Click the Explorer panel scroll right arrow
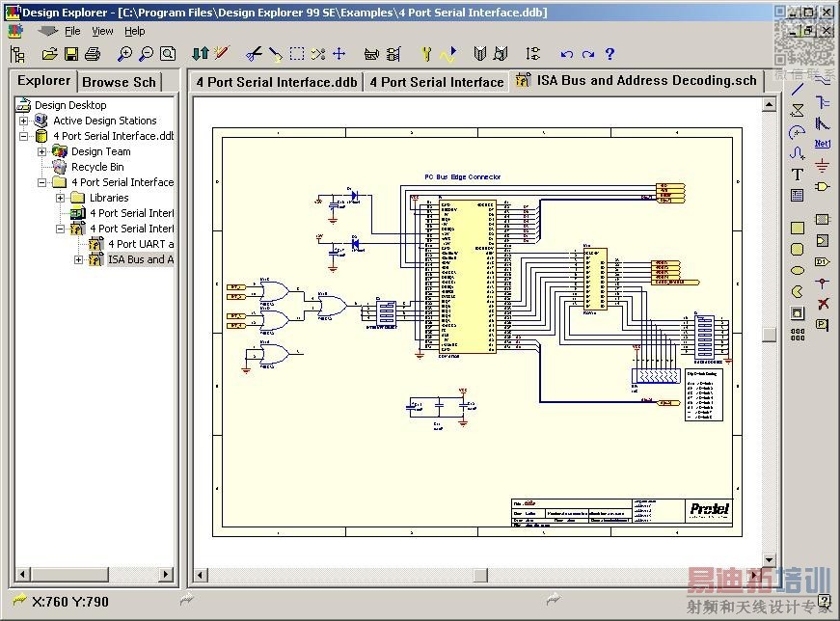The height and width of the screenshot is (621, 840). [x=166, y=575]
